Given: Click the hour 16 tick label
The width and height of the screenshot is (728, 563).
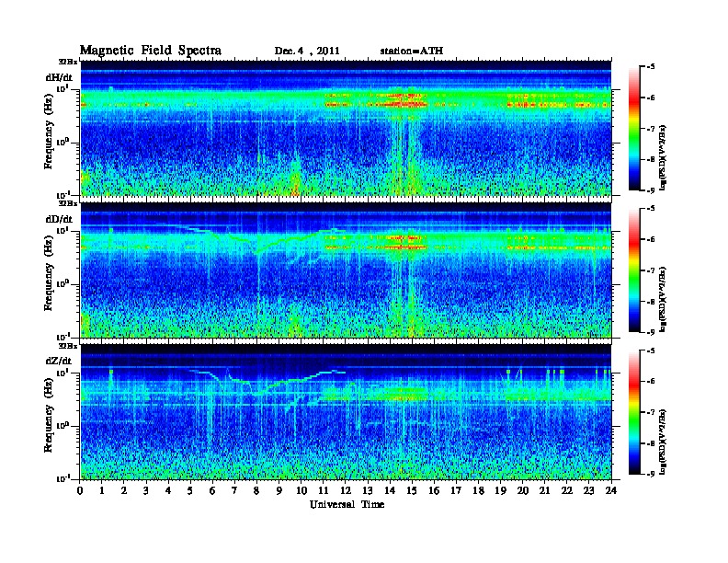Looking at the screenshot, I should (x=434, y=490).
